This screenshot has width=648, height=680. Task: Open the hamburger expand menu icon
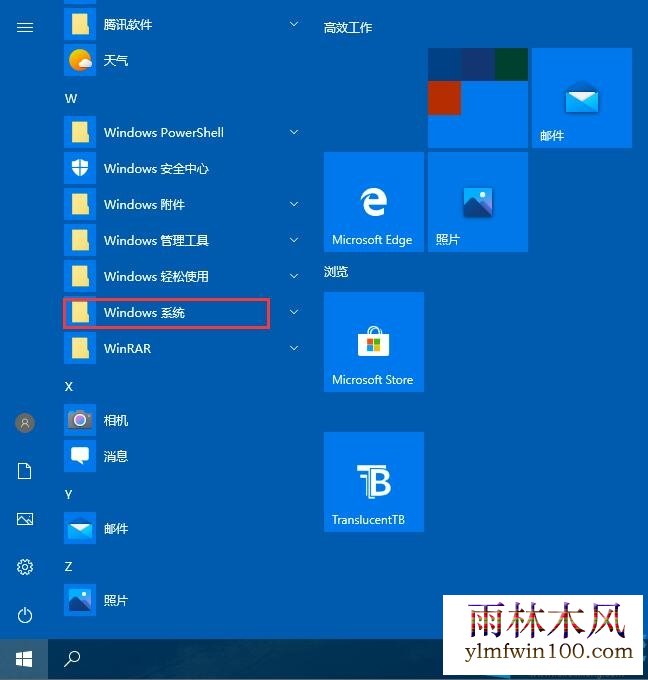(25, 27)
